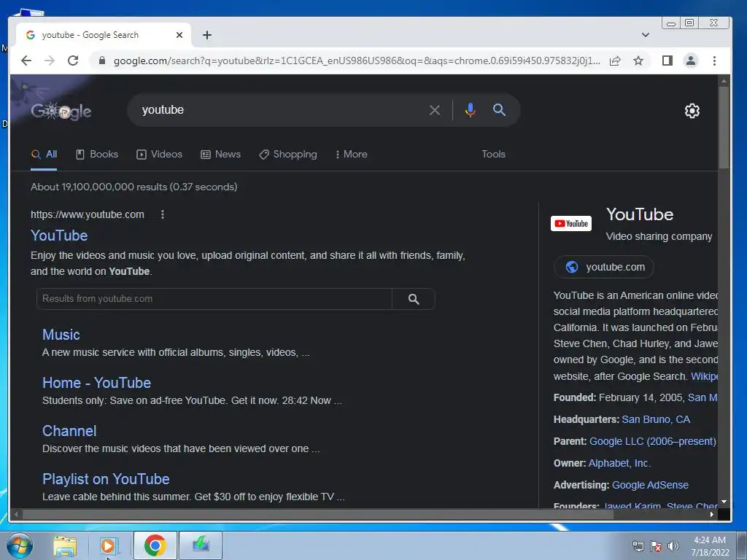This screenshot has width=747, height=560.
Task: Switch to the News tab
Action: [220, 155]
